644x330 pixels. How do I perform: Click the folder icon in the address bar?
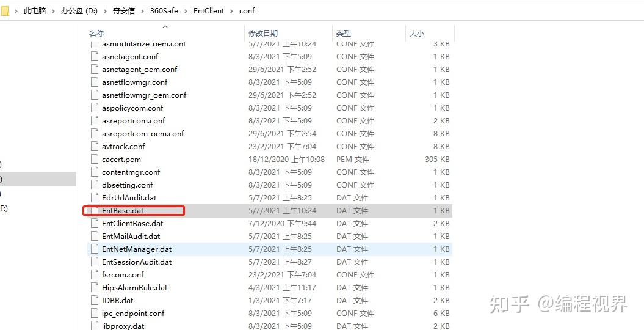pyautogui.click(x=4, y=11)
